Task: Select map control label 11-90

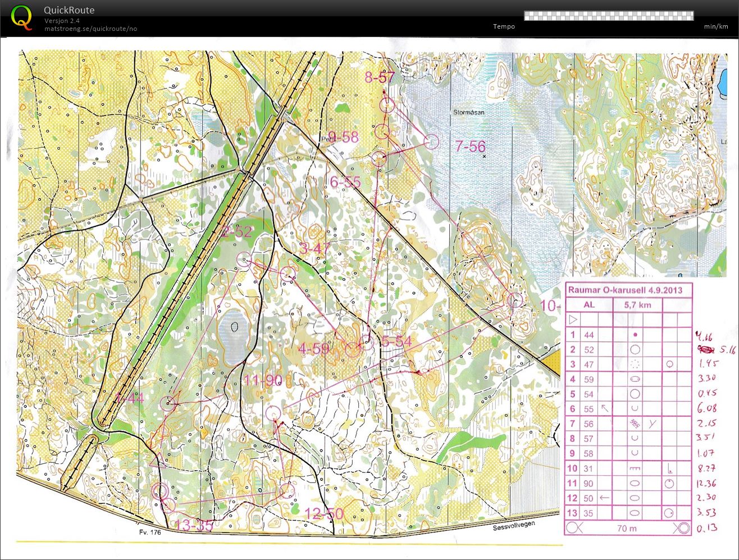Action: coord(263,380)
